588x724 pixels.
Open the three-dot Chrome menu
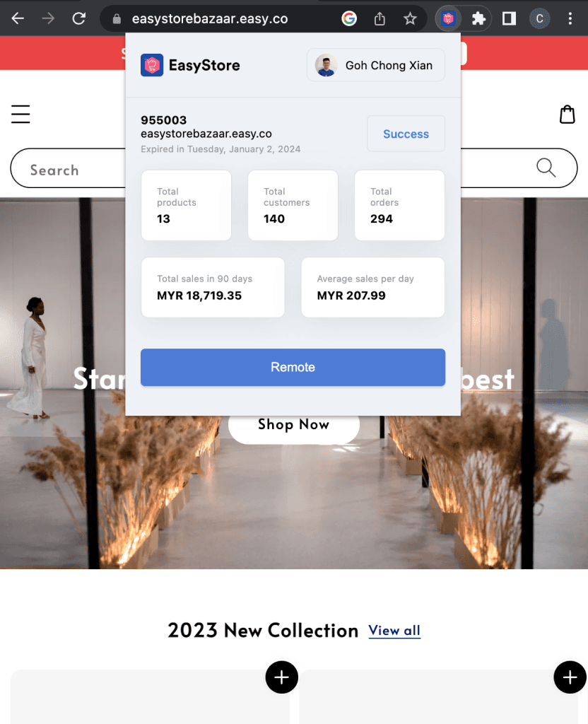570,18
